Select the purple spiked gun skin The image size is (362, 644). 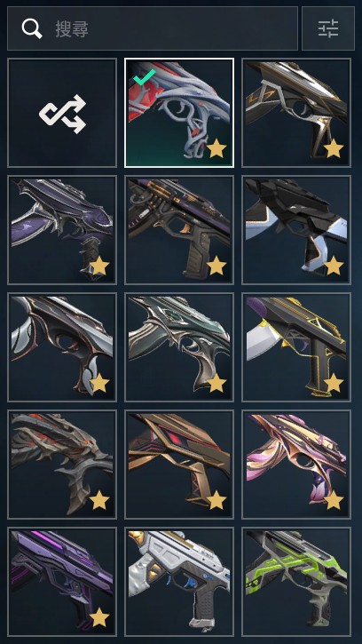(x=62, y=230)
